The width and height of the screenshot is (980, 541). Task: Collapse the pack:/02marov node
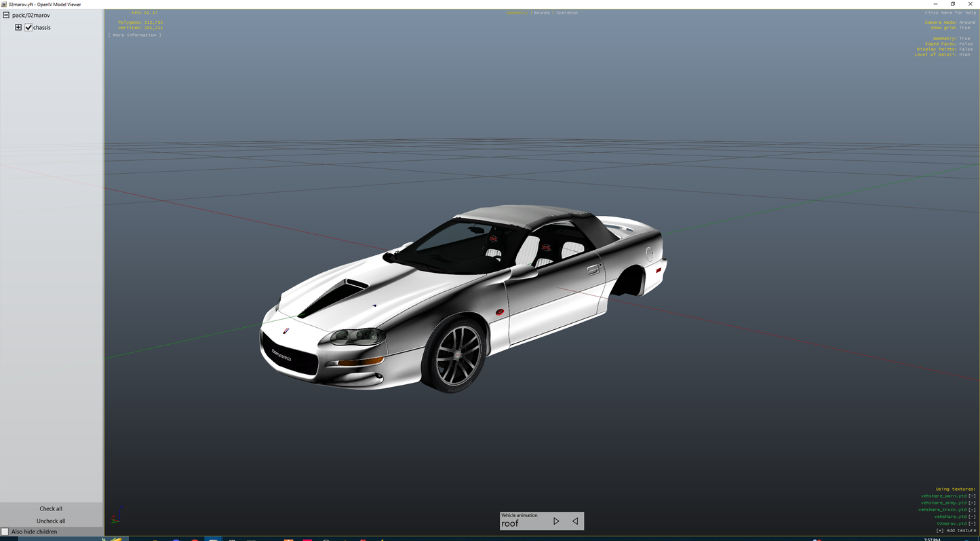click(5, 14)
